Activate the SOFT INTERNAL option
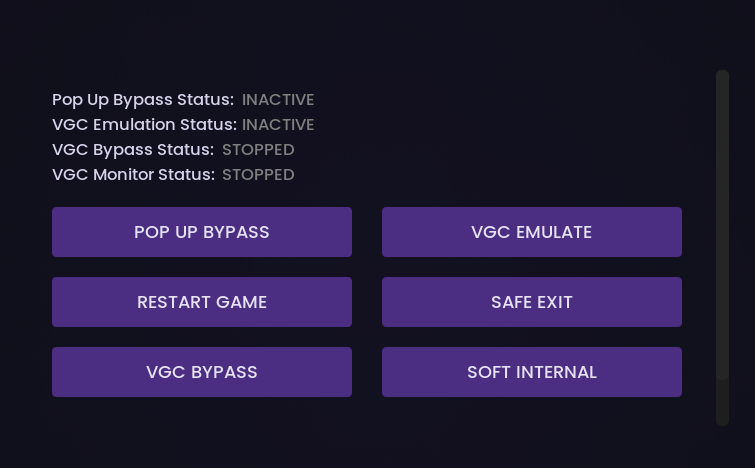The height and width of the screenshot is (468, 755). 532,372
